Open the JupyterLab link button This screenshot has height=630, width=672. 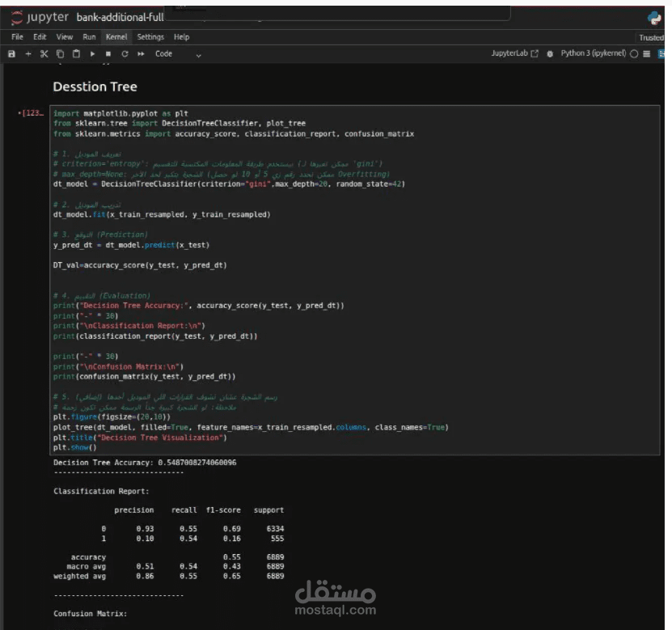click(514, 53)
